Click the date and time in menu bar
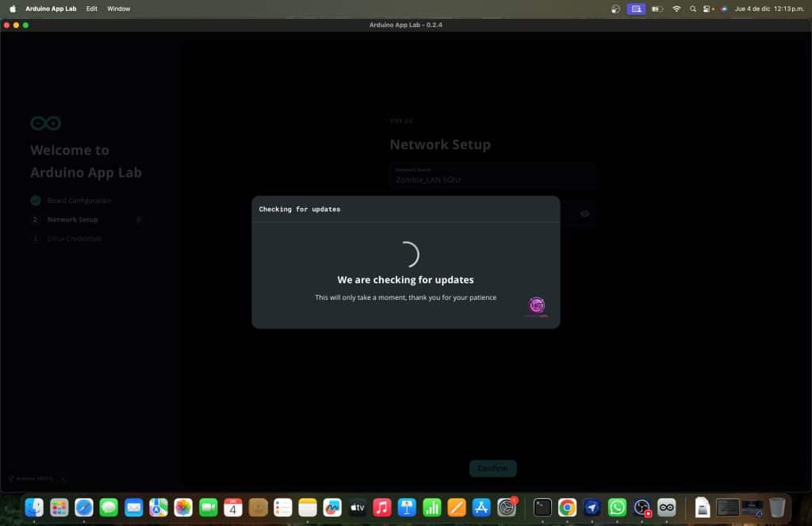This screenshot has height=526, width=812. [769, 9]
